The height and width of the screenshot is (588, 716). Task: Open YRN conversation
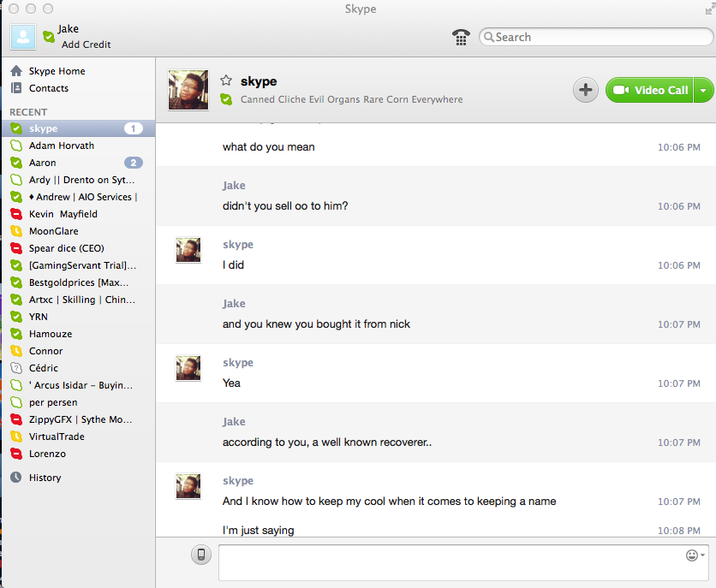(x=79, y=317)
